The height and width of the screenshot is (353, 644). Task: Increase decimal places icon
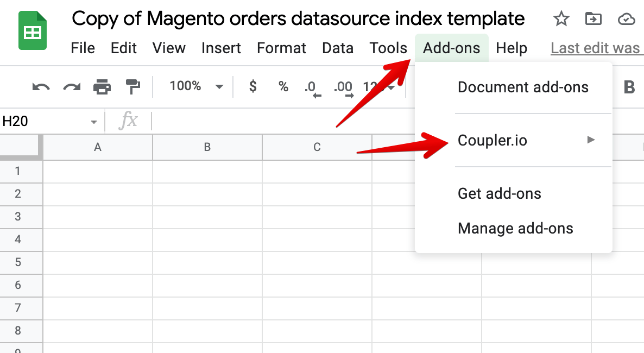(x=343, y=86)
